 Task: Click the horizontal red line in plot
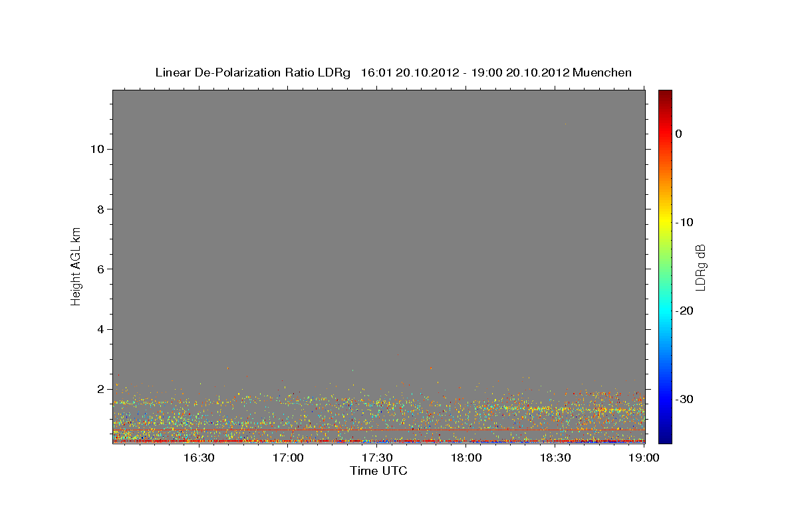point(378,430)
